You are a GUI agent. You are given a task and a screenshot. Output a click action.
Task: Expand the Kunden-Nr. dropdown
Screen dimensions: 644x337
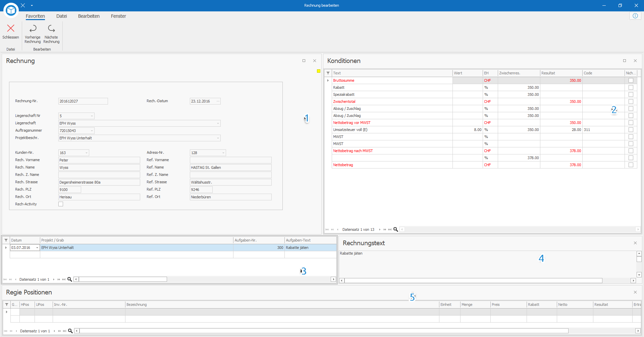click(x=87, y=153)
